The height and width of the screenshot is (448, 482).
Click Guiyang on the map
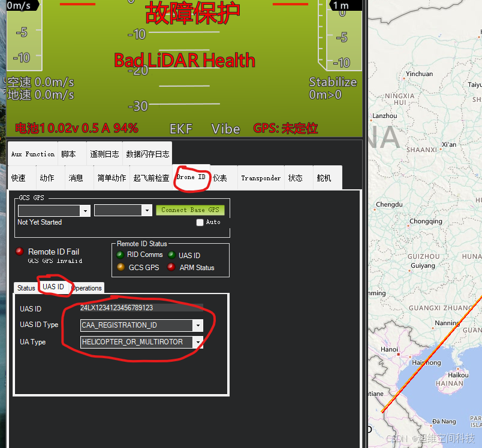click(423, 265)
